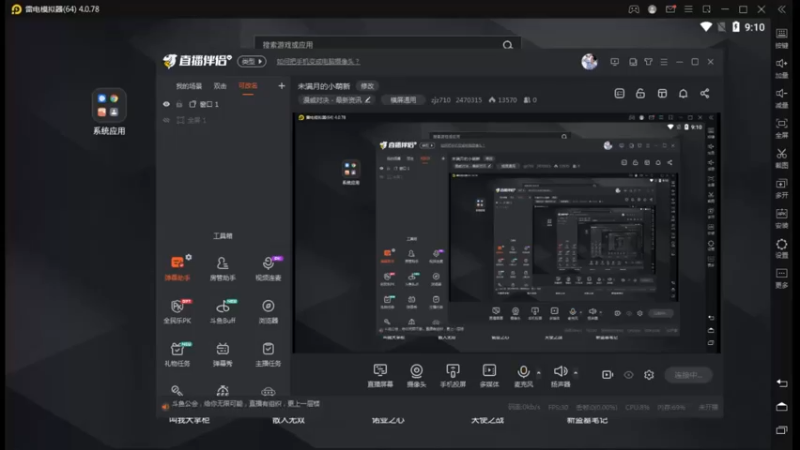
Task: Open the 全民乐PK tool
Action: pos(177,311)
